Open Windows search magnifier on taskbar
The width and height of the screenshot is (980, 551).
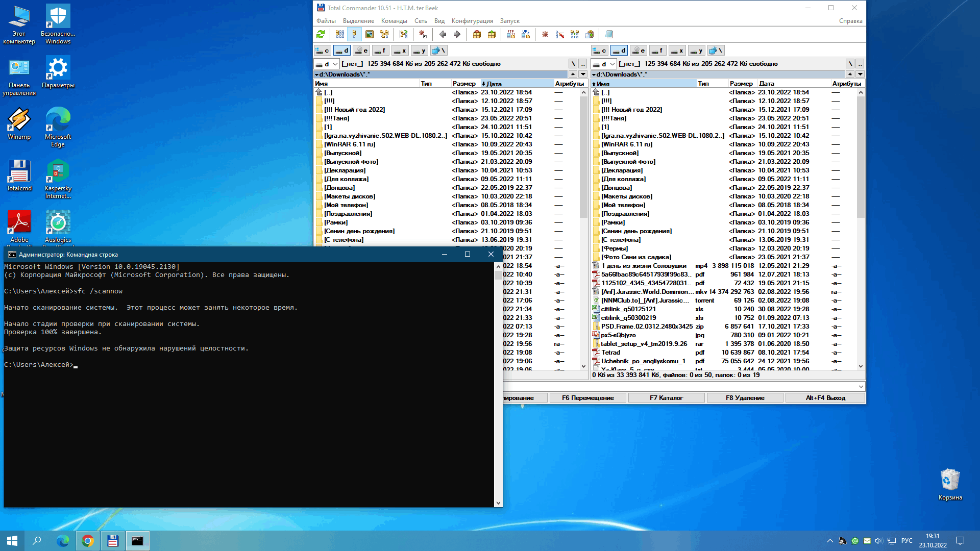coord(37,541)
